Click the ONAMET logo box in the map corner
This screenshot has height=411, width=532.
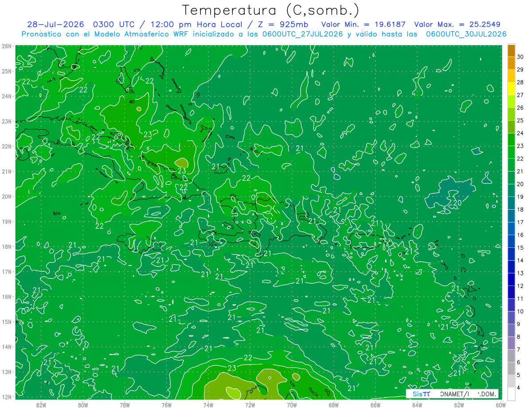pyautogui.click(x=452, y=394)
